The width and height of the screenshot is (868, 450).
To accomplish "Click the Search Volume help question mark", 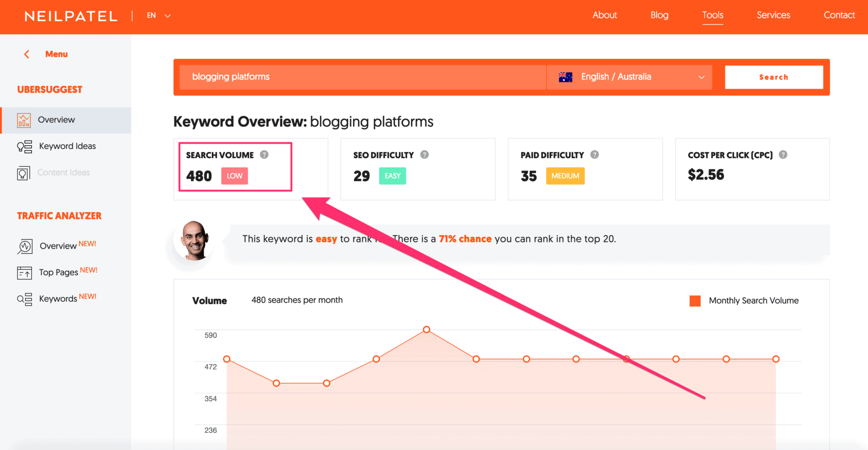I will point(264,154).
